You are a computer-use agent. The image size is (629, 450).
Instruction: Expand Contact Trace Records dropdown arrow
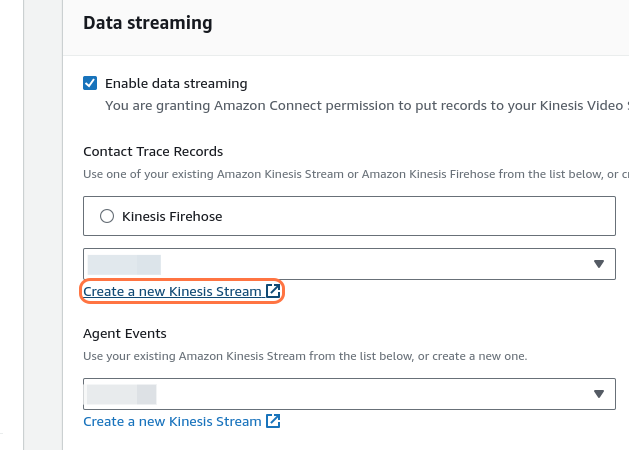click(599, 264)
